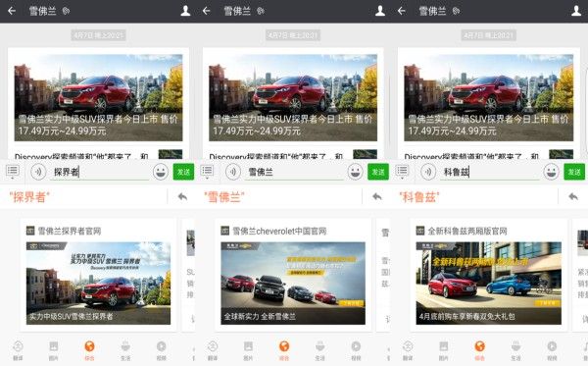
Task: Open the emoji picker next to 探界者 input
Action: coord(161,172)
